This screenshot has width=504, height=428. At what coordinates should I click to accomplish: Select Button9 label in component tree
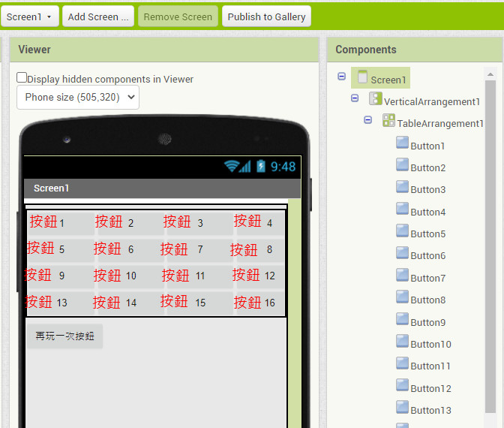click(428, 322)
